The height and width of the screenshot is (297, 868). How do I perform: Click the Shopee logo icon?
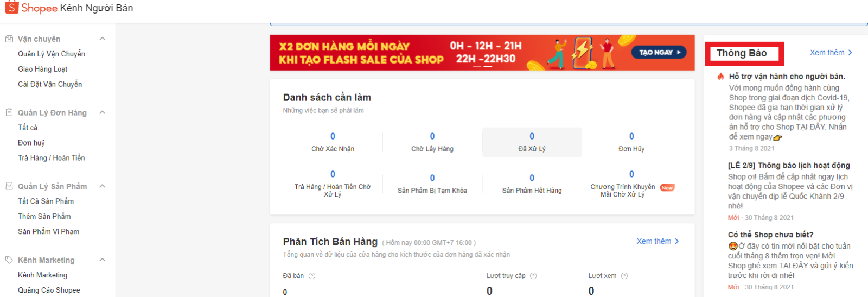tap(11, 7)
